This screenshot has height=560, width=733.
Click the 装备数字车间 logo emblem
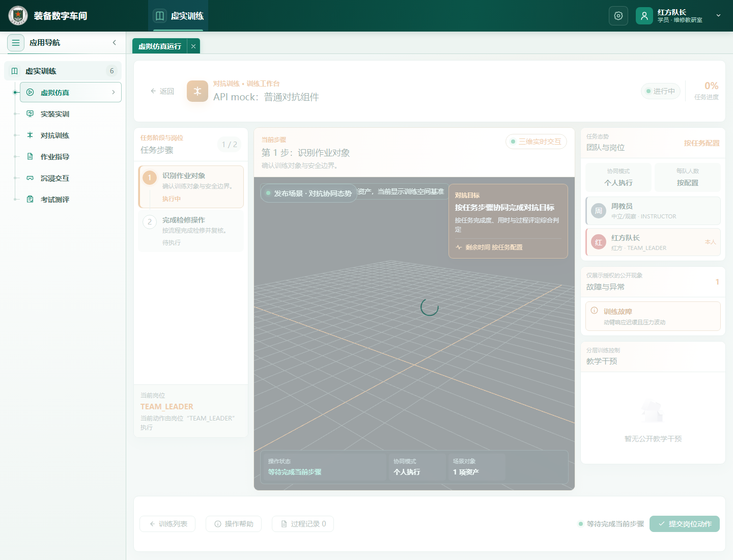[18, 16]
